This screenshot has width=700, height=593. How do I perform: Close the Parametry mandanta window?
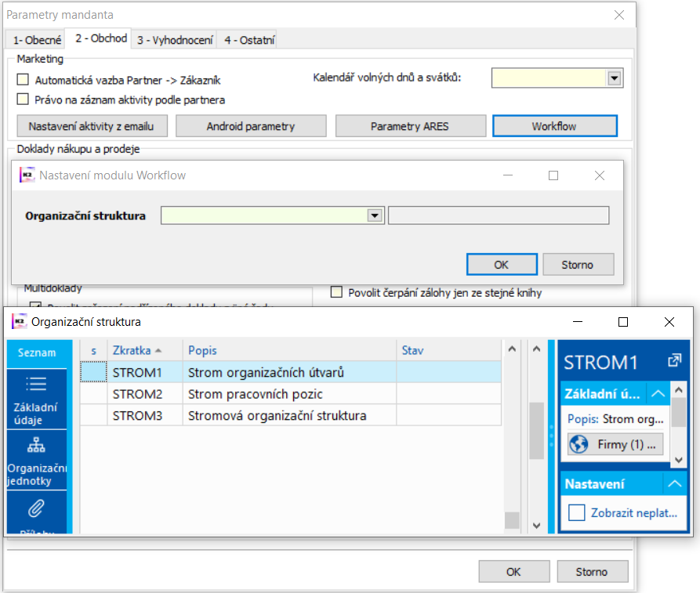(619, 15)
